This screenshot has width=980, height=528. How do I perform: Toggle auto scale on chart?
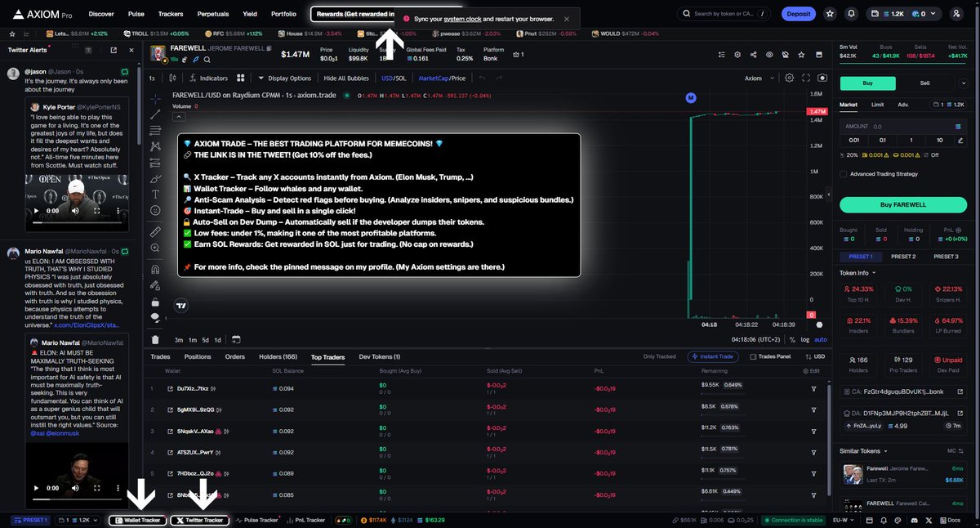tap(821, 339)
